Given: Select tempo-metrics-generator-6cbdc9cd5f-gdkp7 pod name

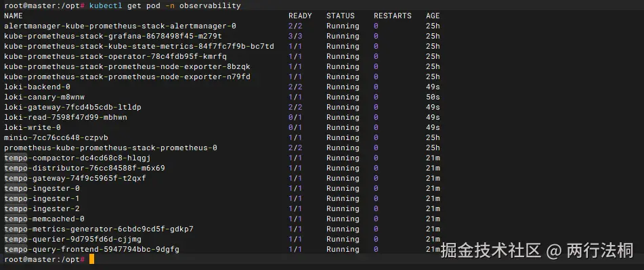Looking at the screenshot, I should 99,229.
